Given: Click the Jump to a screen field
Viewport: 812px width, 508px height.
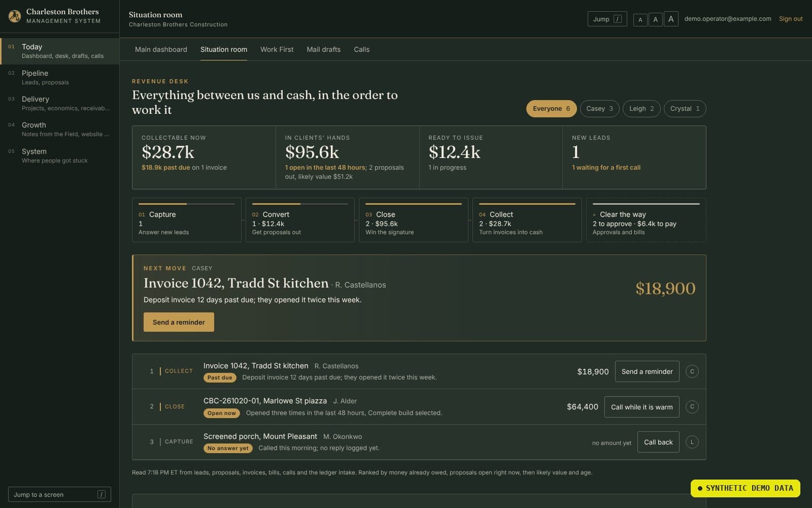Looking at the screenshot, I should click(59, 494).
